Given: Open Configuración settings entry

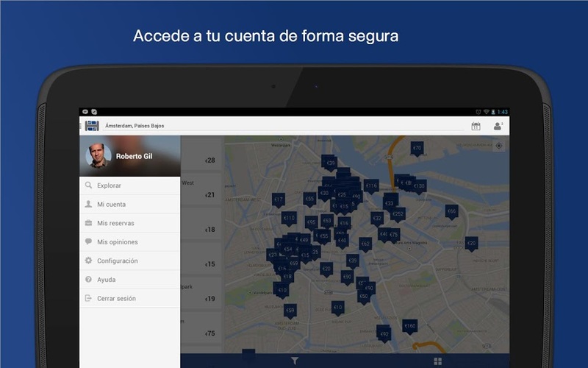Looking at the screenshot, I should pos(130,261).
